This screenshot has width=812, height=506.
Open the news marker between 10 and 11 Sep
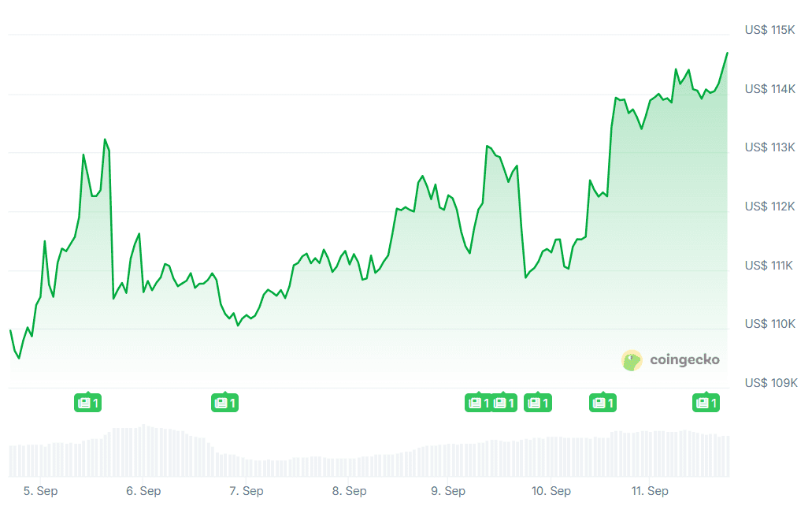click(603, 404)
